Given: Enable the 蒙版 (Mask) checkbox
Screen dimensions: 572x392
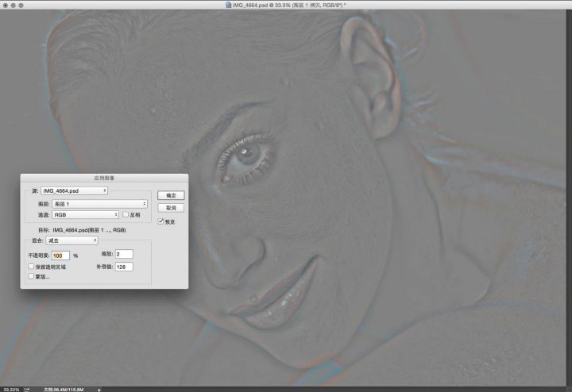Looking at the screenshot, I should pyautogui.click(x=31, y=277).
